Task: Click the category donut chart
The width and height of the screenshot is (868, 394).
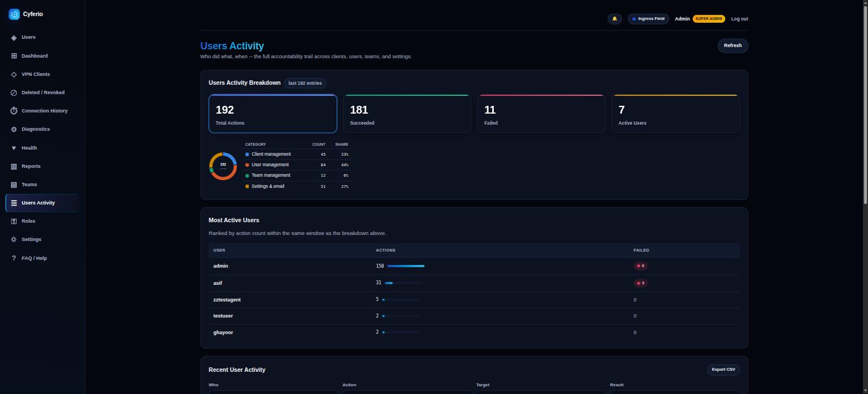Action: point(223,166)
